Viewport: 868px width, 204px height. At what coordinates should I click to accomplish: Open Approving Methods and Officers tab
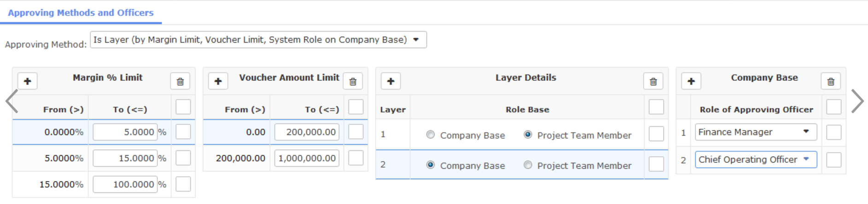pos(81,13)
